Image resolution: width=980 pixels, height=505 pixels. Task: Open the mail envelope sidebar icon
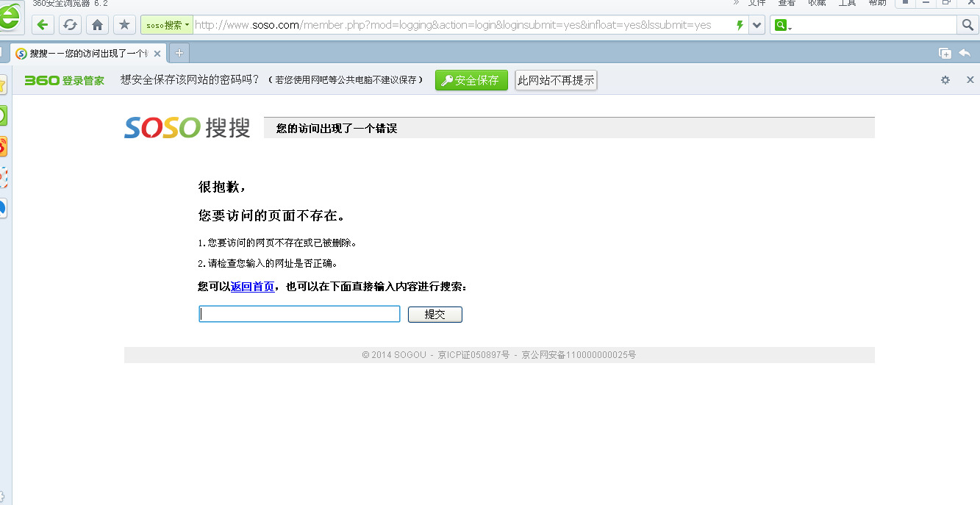3,177
